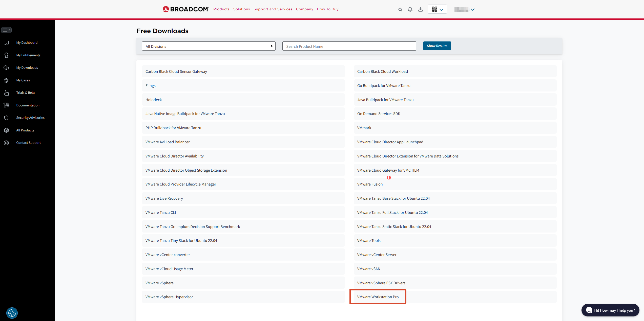
Task: Open the site/building selector dropdown
Action: point(437,9)
